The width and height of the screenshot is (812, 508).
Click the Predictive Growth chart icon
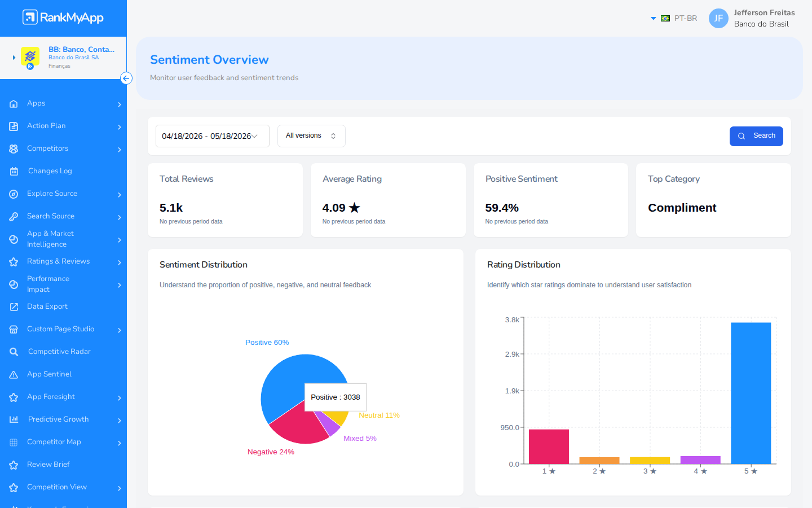14,419
